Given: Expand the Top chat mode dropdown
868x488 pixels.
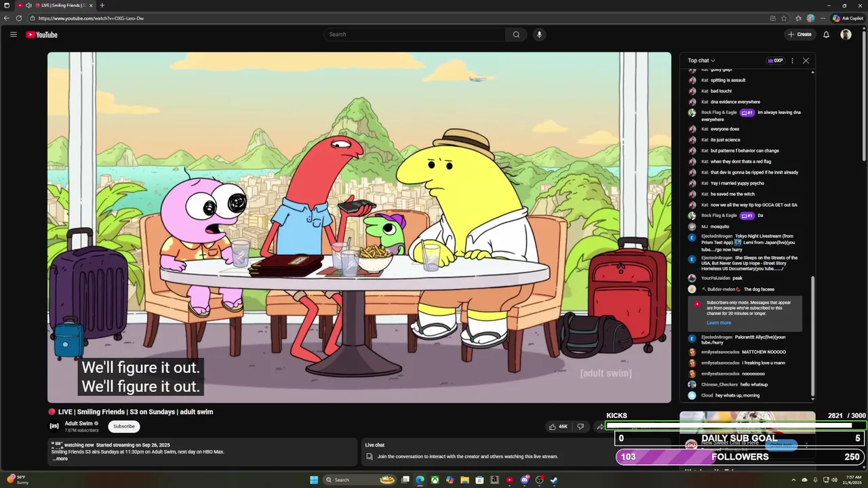Looking at the screenshot, I should 701,60.
